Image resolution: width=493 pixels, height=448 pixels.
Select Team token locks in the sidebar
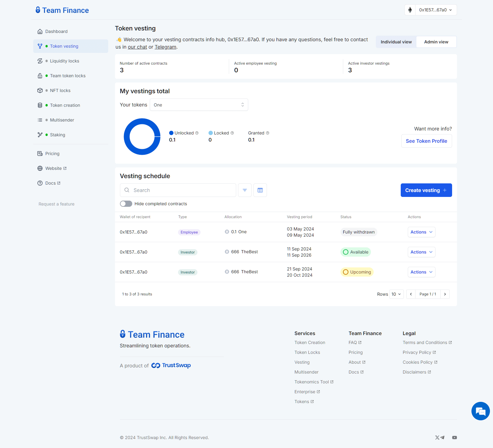(40, 75)
